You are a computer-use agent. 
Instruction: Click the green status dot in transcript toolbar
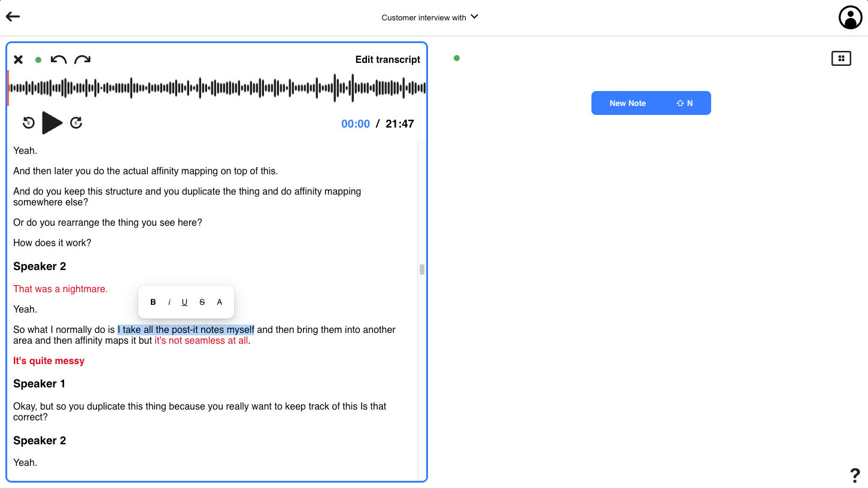(38, 60)
